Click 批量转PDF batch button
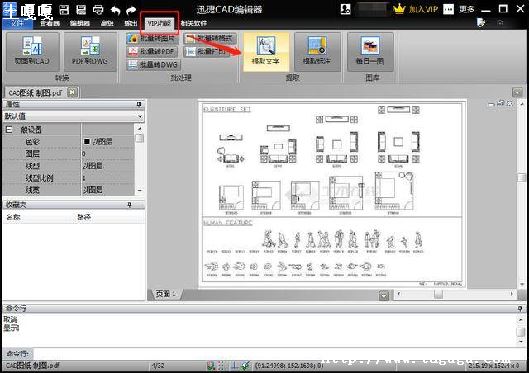529x373 pixels. (152, 52)
